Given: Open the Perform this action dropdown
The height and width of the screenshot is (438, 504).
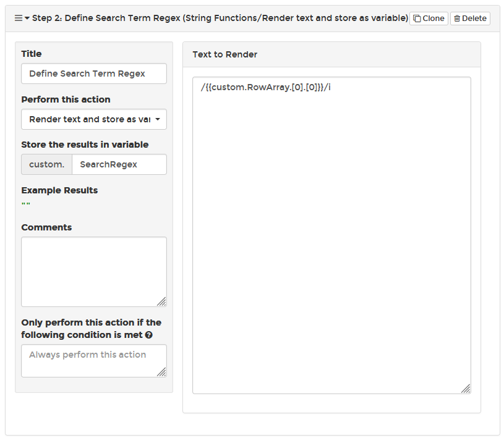Looking at the screenshot, I should coord(94,119).
